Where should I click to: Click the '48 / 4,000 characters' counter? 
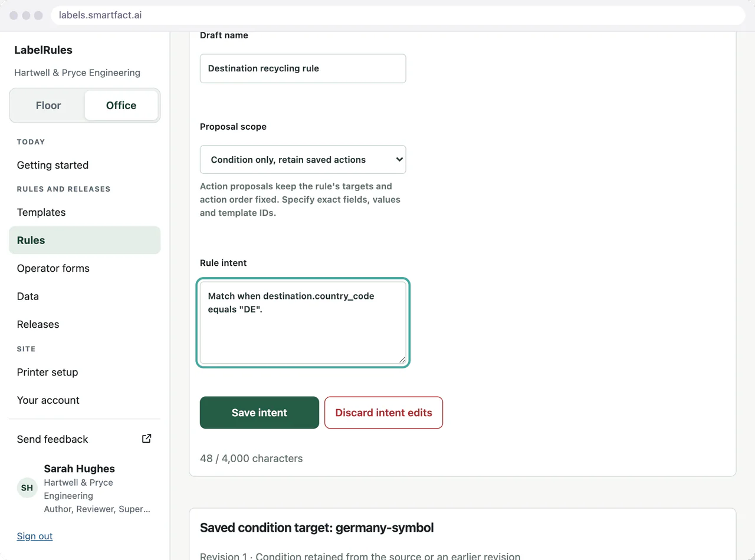point(251,458)
